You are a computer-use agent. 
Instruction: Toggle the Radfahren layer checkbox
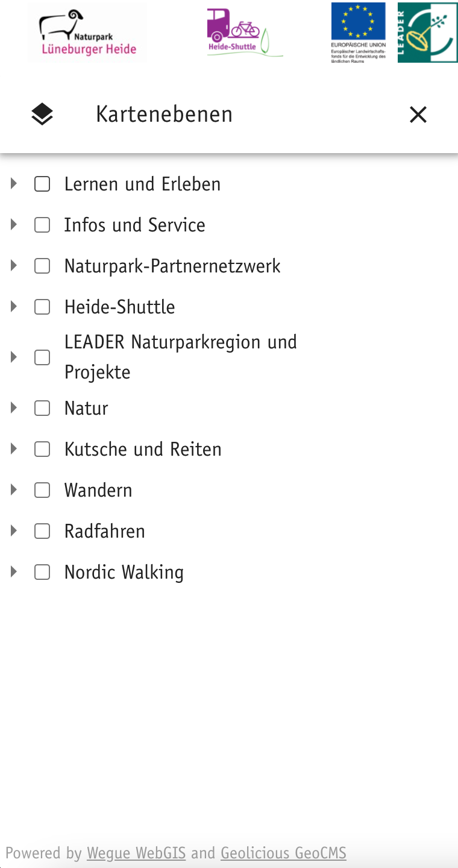pyautogui.click(x=42, y=531)
